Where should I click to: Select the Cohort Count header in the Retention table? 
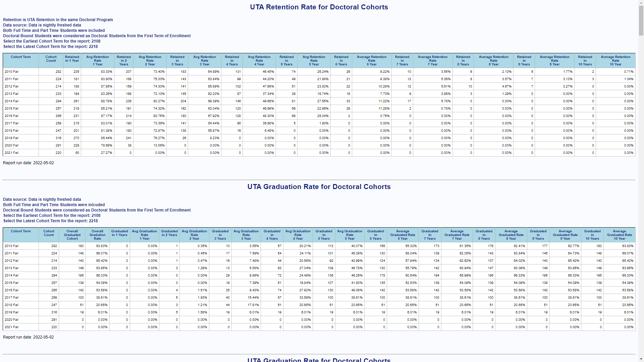[51, 59]
